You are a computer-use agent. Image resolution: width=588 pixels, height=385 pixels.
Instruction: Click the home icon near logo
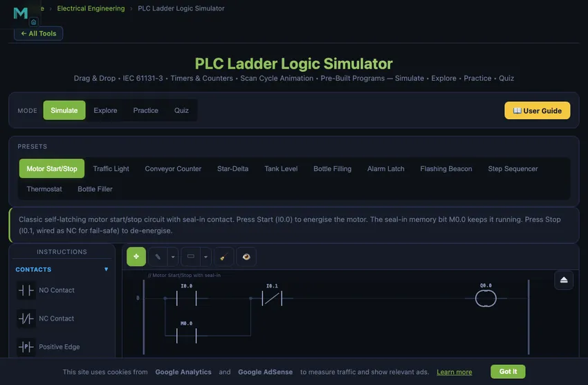33,22
